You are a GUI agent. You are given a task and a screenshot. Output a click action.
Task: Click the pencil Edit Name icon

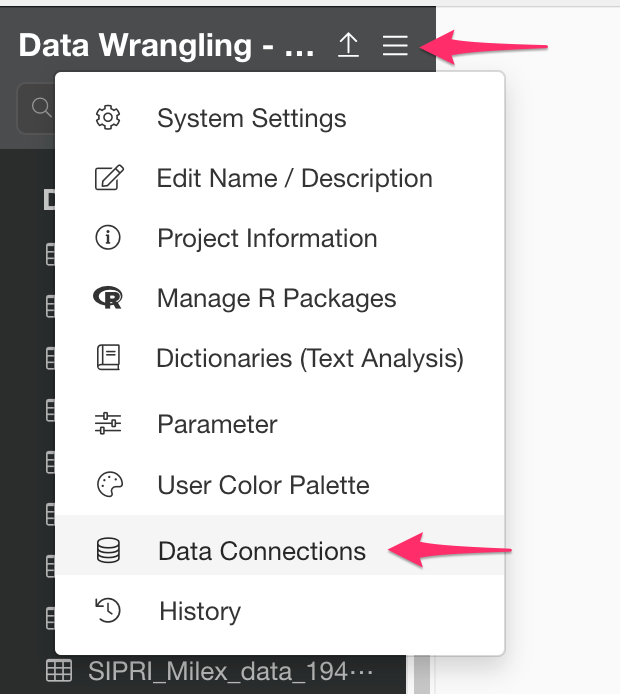point(108,179)
